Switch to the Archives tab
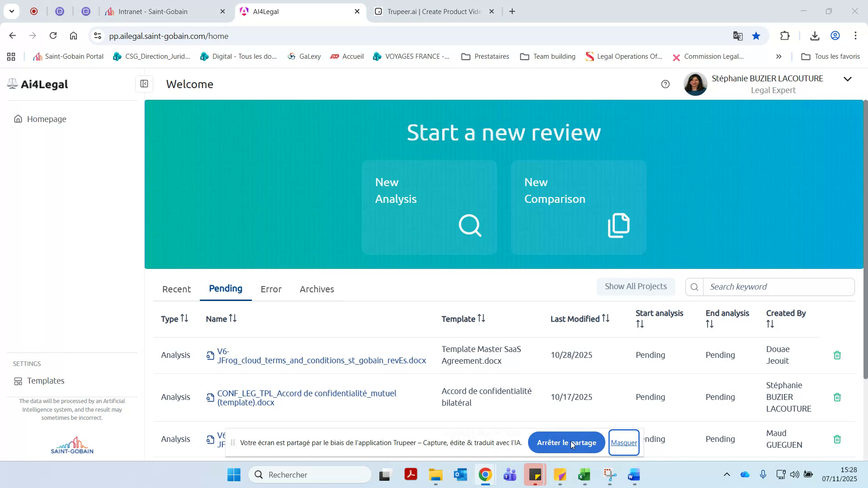This screenshot has width=868, height=488. pos(316,289)
